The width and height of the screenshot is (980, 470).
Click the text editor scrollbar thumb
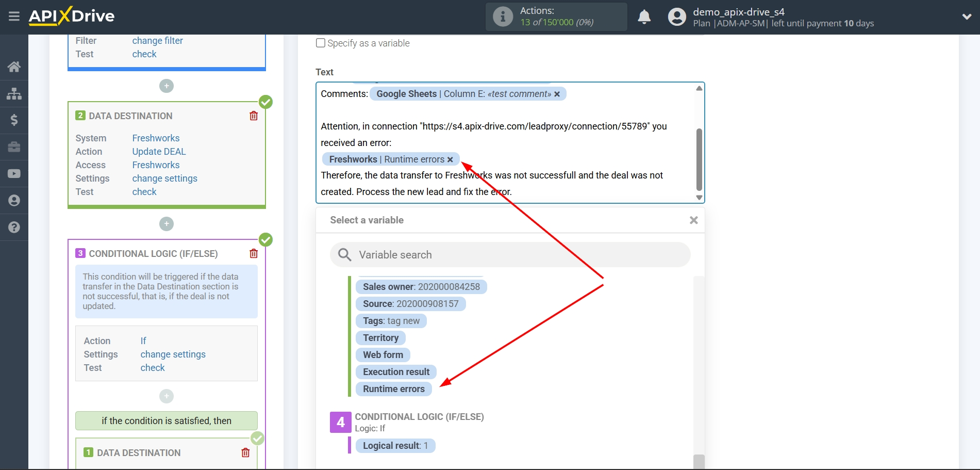click(x=699, y=159)
